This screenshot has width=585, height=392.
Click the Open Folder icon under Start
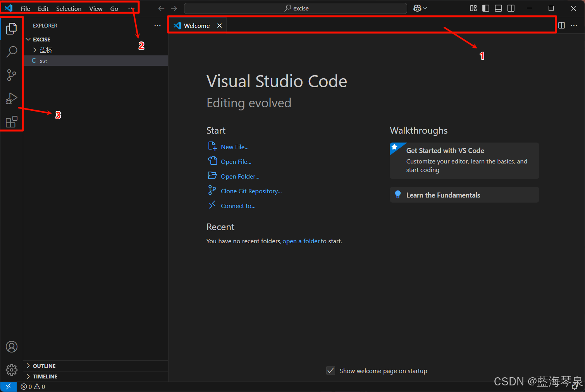point(212,175)
